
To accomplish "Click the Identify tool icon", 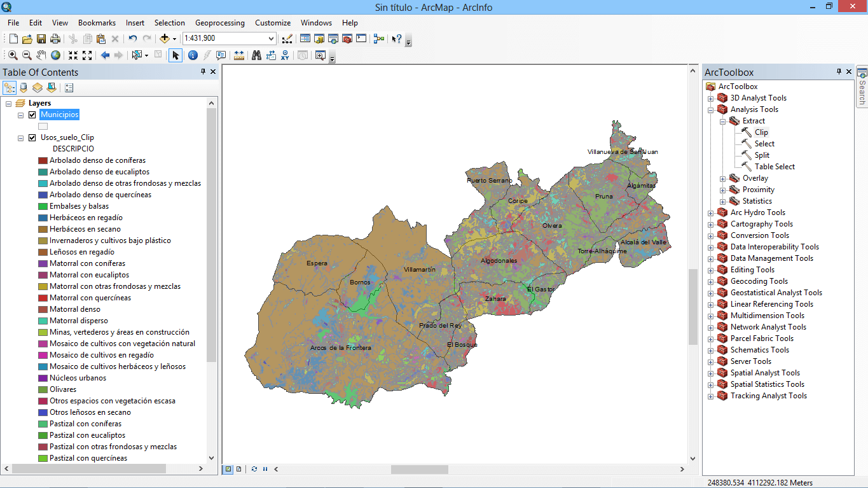I will pos(193,55).
